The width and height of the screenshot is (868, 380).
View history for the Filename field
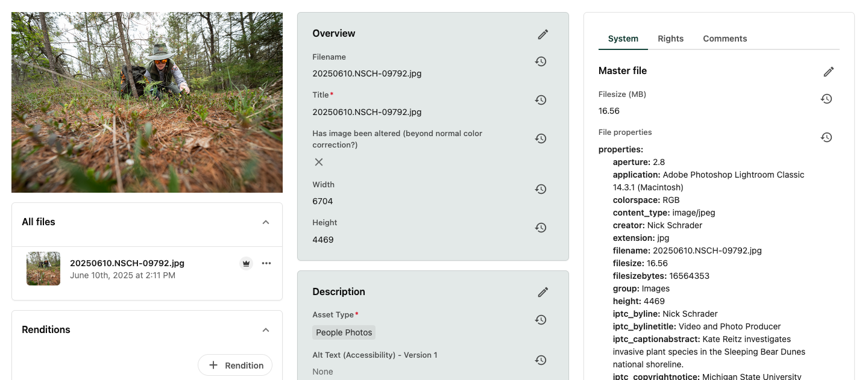541,61
